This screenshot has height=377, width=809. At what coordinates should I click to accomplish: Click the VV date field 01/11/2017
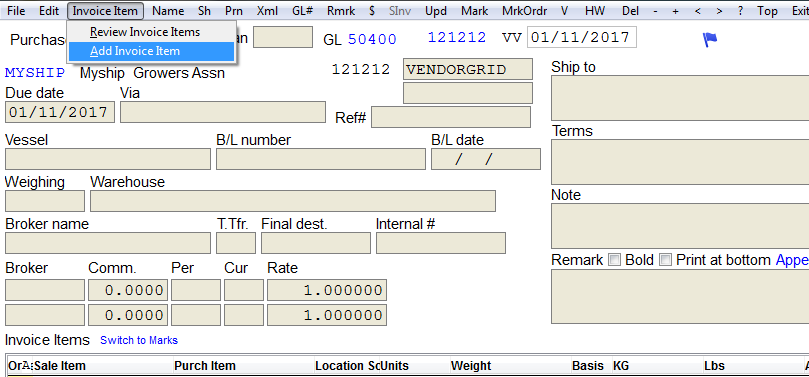[x=581, y=37]
